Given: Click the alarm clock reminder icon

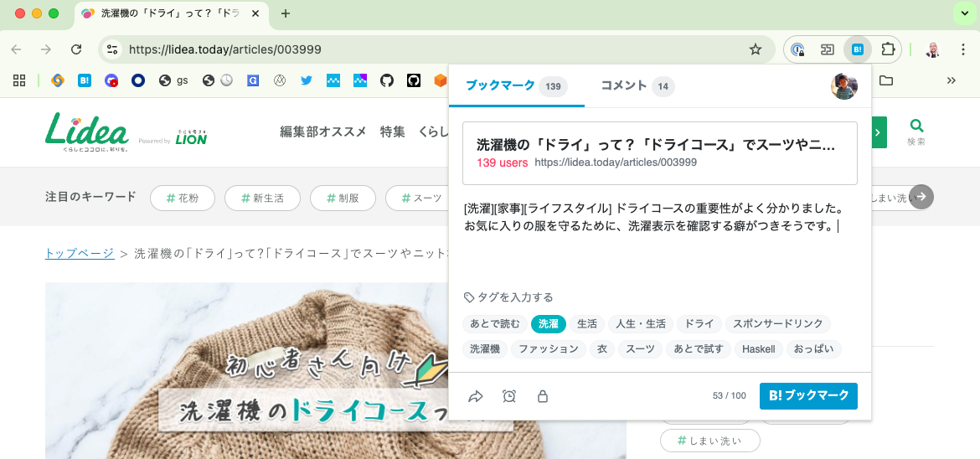Looking at the screenshot, I should [x=509, y=396].
